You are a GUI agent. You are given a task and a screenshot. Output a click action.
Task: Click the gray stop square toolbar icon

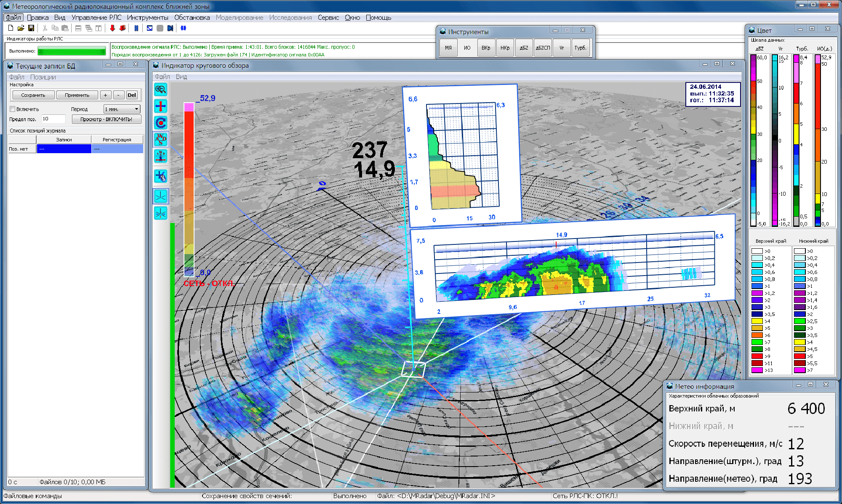pos(160,28)
